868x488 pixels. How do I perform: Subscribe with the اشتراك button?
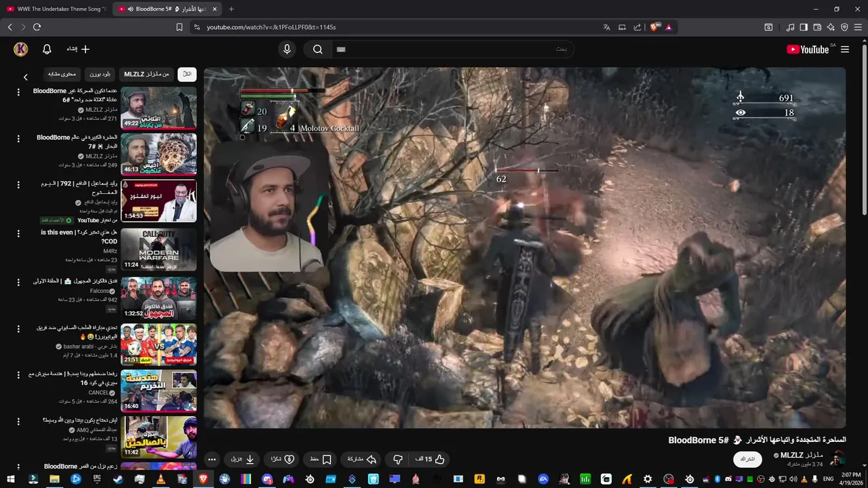748,459
